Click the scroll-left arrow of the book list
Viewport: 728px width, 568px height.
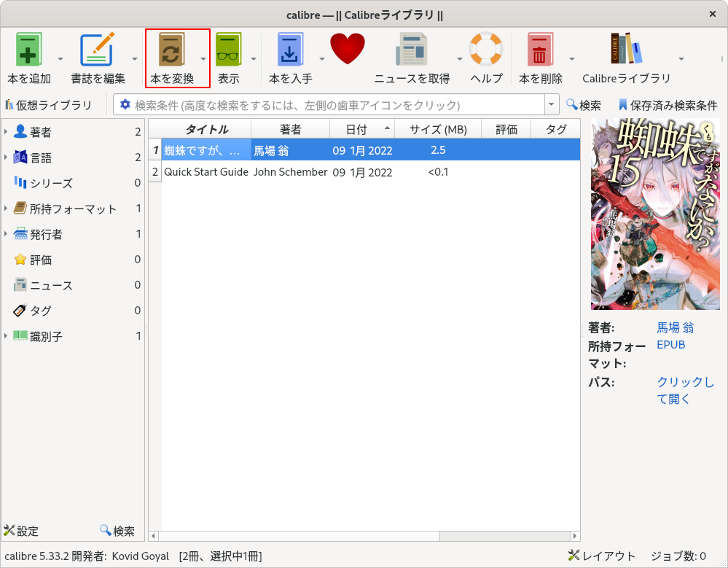(x=153, y=536)
